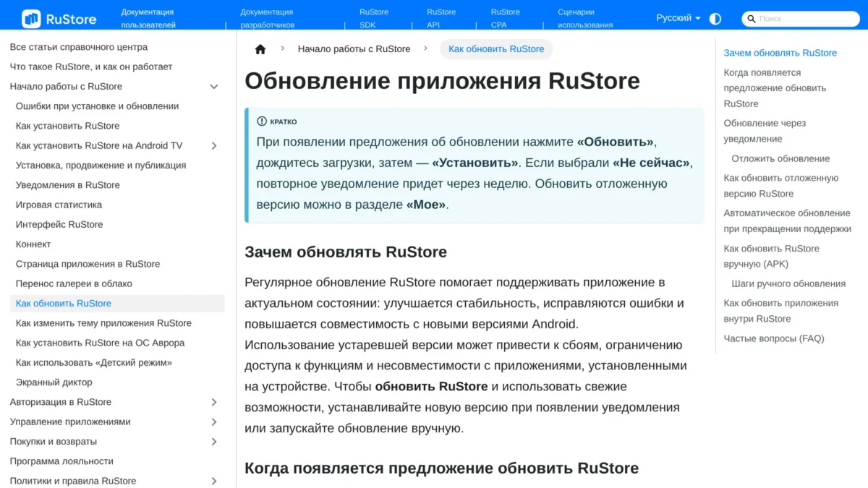
Task: Open the RuStore SDK tab
Action: pos(374,18)
